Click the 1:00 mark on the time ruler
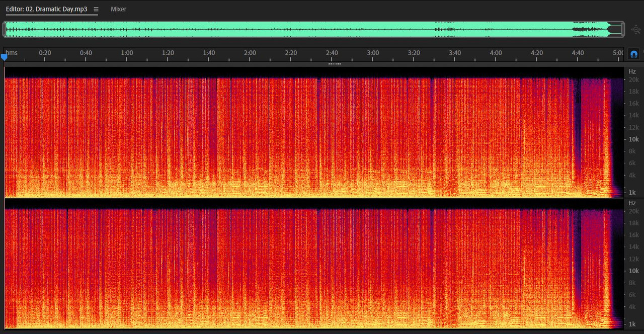 pyautogui.click(x=127, y=53)
